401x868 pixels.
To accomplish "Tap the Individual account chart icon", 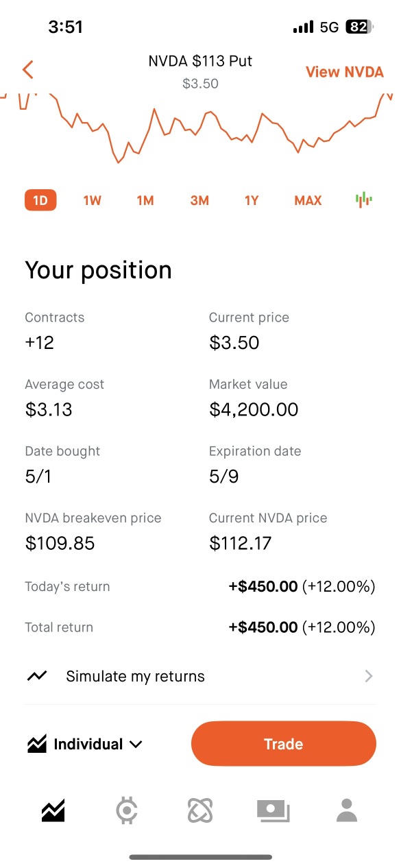I will click(x=36, y=744).
